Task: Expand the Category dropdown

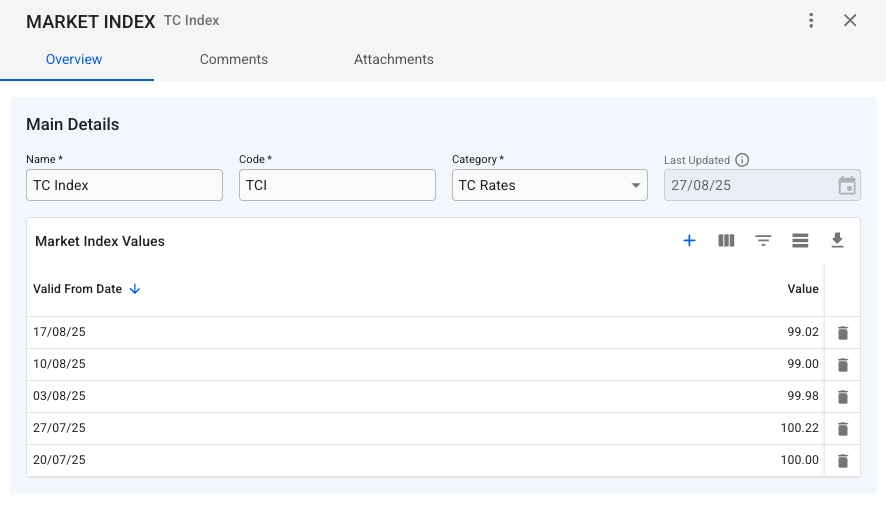Action: point(636,185)
